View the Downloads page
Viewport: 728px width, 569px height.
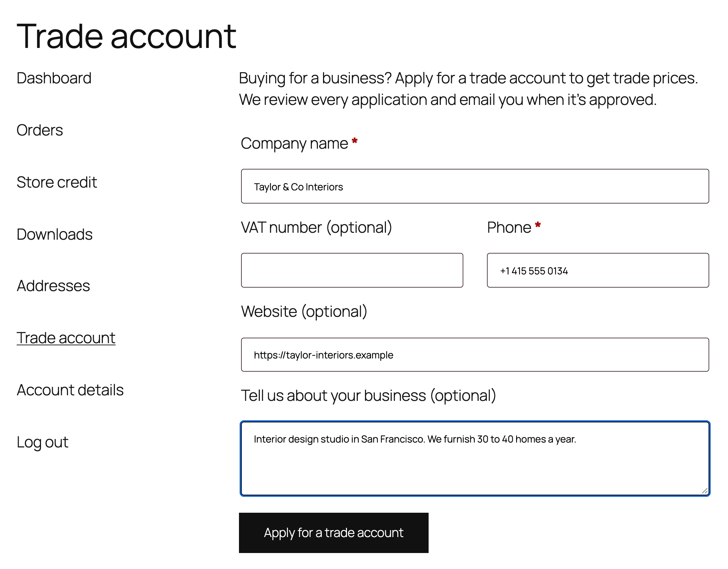[x=55, y=234]
